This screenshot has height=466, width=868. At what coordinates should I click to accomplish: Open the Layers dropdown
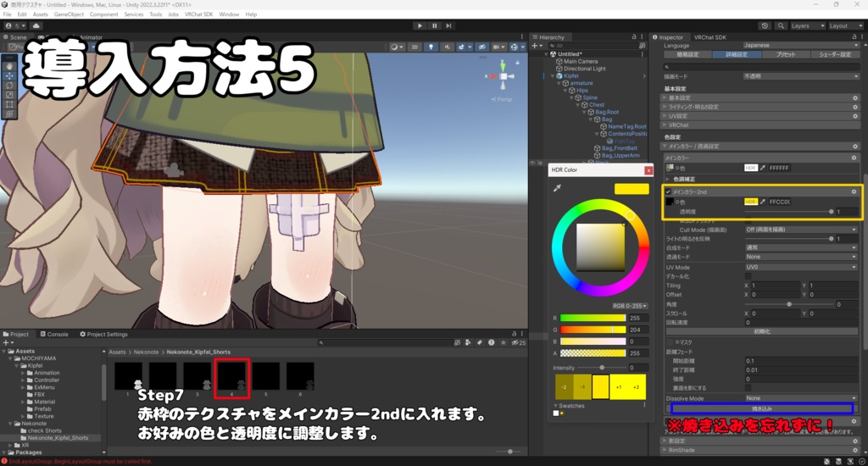(x=807, y=26)
